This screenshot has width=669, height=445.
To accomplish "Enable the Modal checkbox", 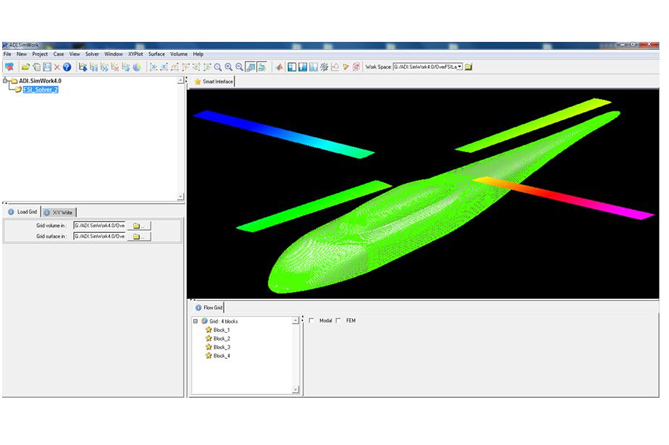I will (311, 321).
